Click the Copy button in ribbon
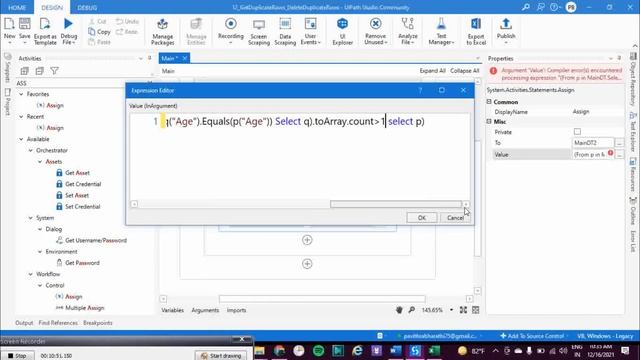Viewport: 640px width, 360px height. [x=99, y=31]
